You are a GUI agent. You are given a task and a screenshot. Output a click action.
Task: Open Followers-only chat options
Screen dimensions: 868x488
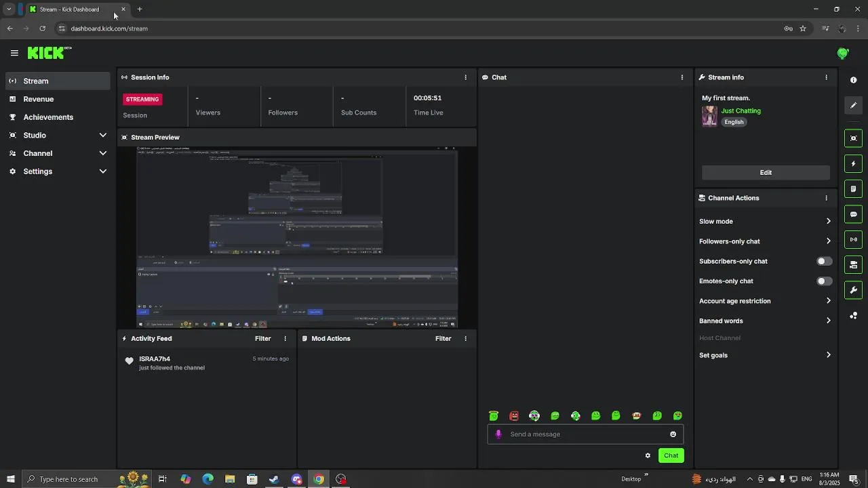coord(765,241)
